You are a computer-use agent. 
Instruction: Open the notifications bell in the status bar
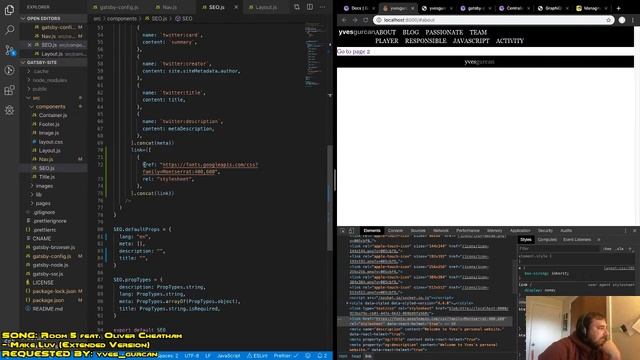pos(322,356)
